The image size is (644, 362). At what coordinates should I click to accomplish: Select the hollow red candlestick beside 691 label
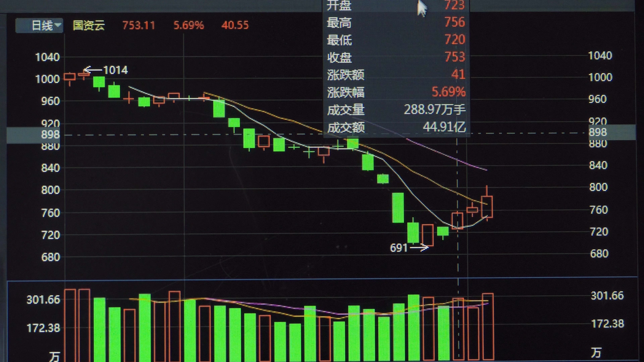click(428, 236)
